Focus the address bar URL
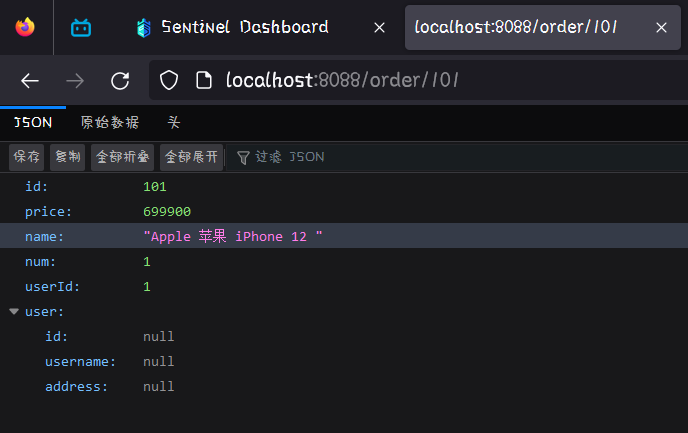688x433 pixels. [342, 80]
